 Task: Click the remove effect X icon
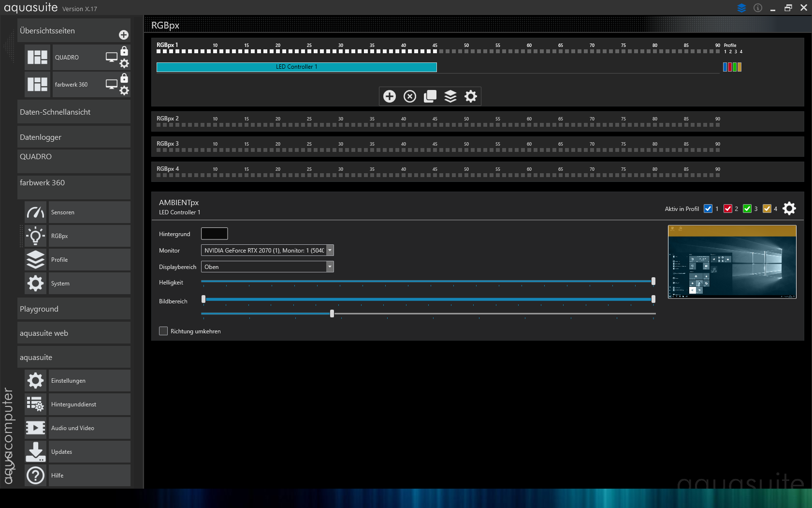tap(410, 96)
